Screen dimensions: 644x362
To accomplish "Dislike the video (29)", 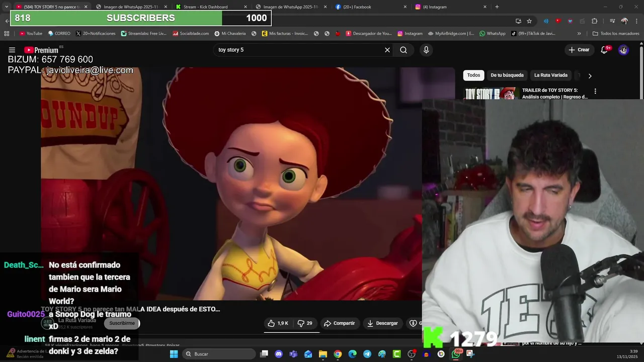I will click(305, 323).
